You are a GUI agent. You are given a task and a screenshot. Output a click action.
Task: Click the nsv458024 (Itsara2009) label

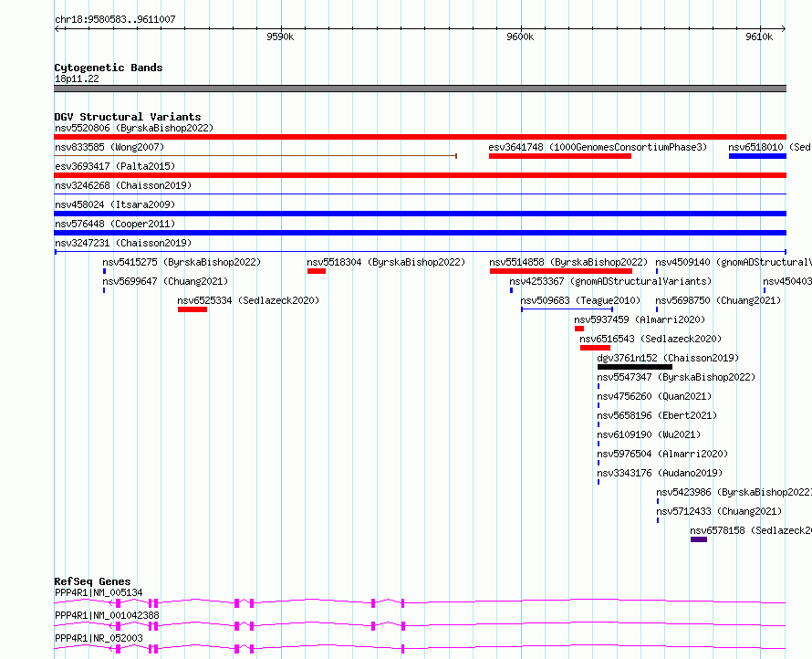[x=115, y=204]
